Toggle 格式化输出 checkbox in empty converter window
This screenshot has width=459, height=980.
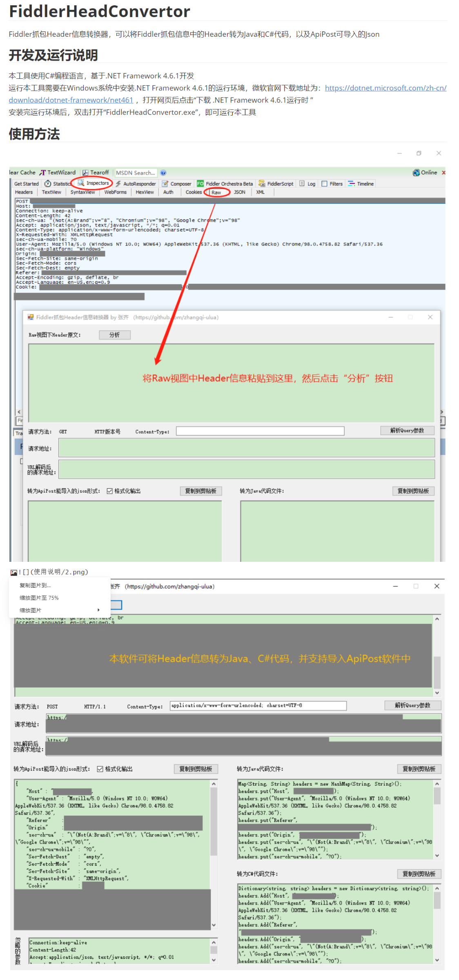109,491
